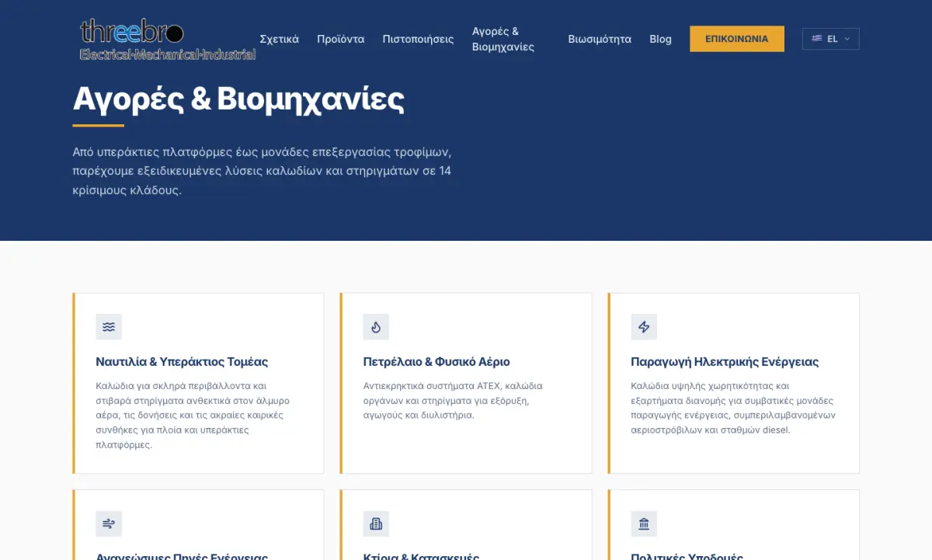Open the Blog link
This screenshot has width=932, height=560.
[x=660, y=39]
